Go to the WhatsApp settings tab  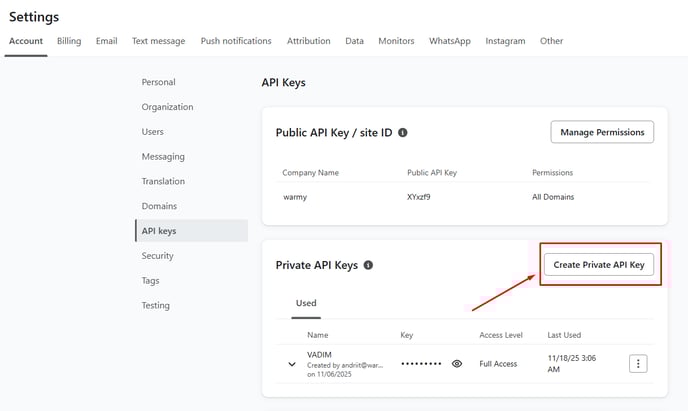click(450, 41)
